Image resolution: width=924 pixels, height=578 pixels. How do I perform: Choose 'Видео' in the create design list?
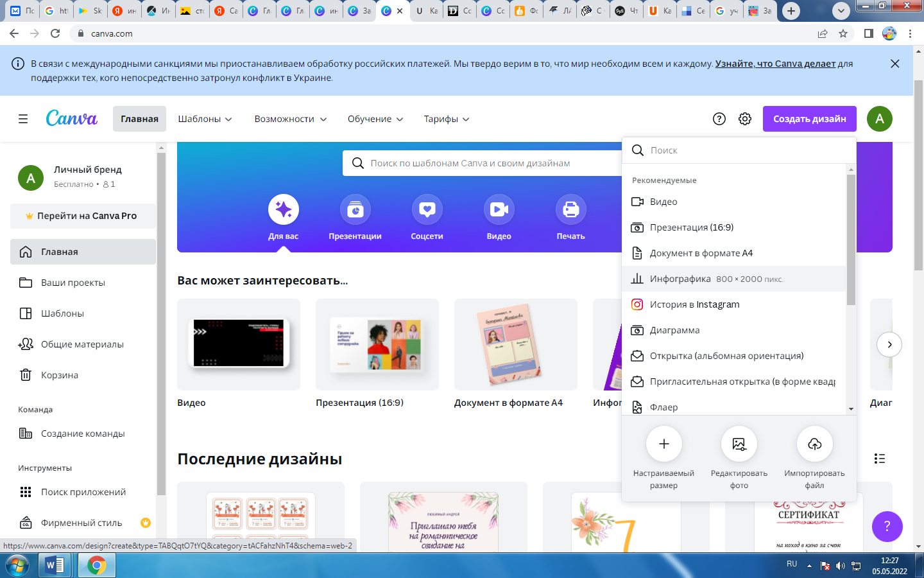[734, 202]
